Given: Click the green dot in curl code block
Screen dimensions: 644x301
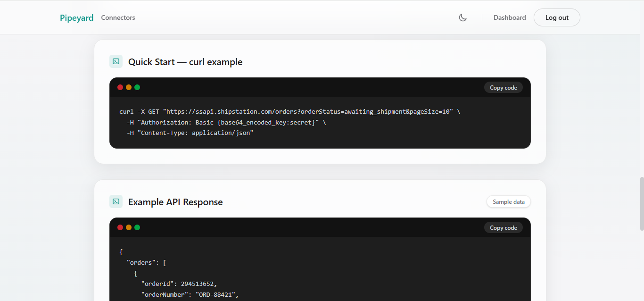Looking at the screenshot, I should click(x=137, y=87).
